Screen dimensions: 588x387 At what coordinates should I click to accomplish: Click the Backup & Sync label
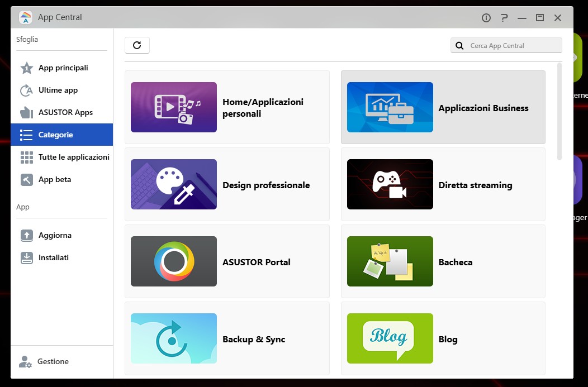pos(254,340)
